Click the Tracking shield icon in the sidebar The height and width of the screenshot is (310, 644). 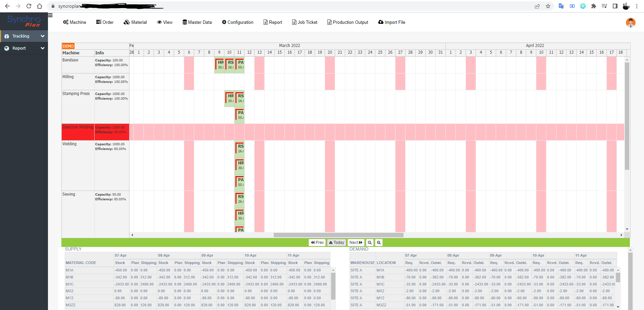pos(7,36)
